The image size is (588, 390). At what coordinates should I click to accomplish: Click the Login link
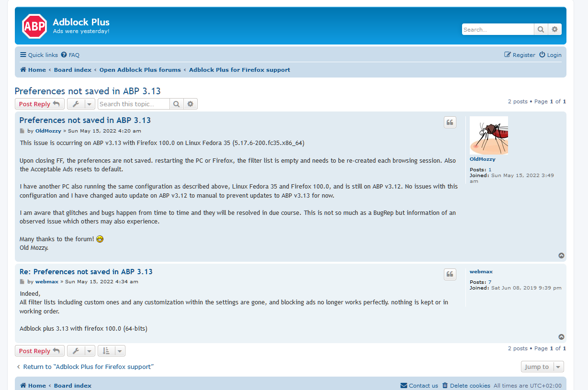550,55
